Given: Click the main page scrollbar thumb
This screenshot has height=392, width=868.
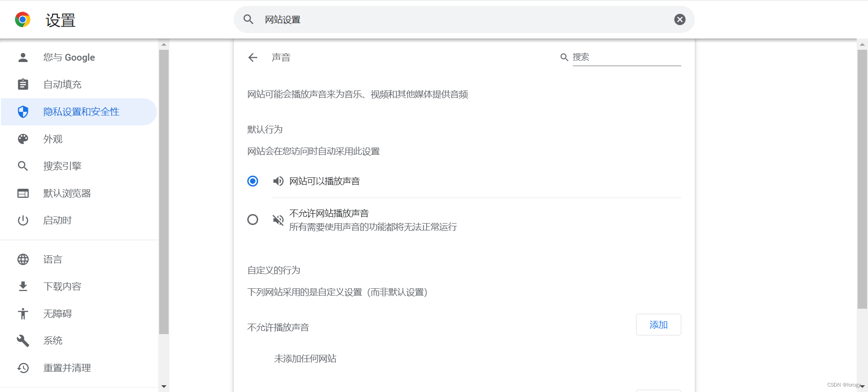Looking at the screenshot, I should point(862,179).
